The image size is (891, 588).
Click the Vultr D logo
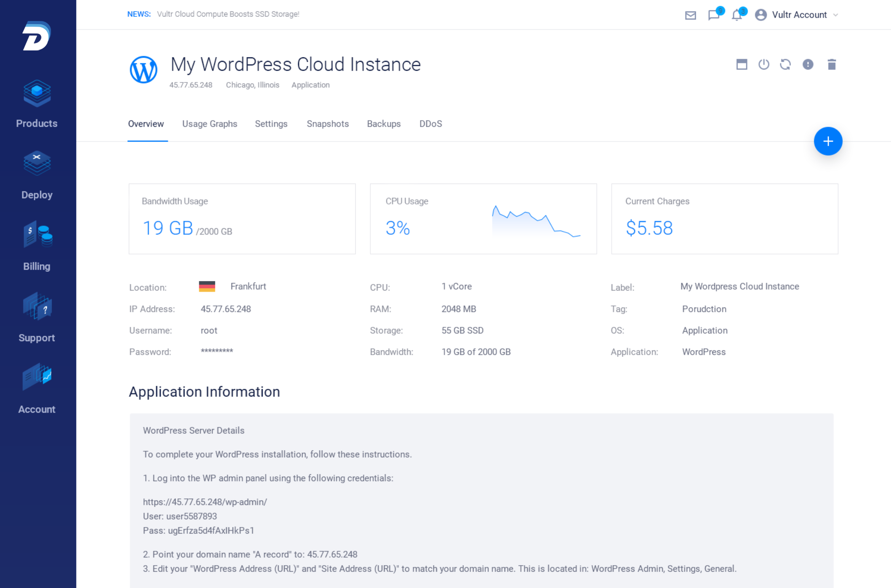37,36
